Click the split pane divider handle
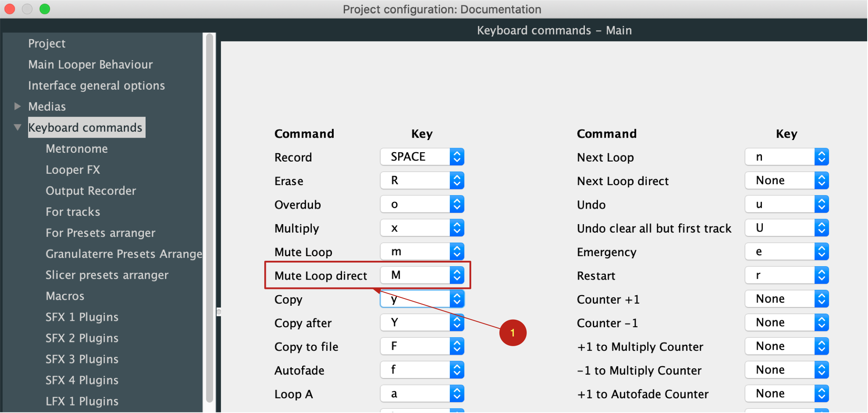The width and height of the screenshot is (868, 413). tap(218, 312)
